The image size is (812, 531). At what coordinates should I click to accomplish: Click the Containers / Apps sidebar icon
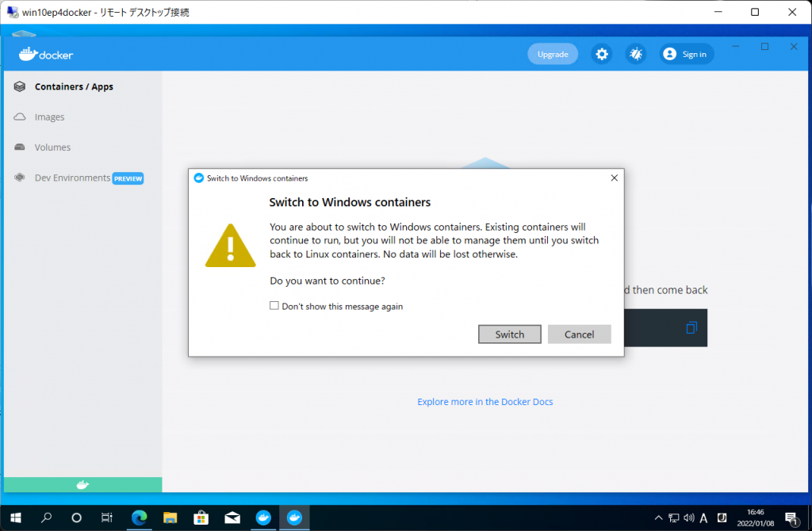coord(20,86)
